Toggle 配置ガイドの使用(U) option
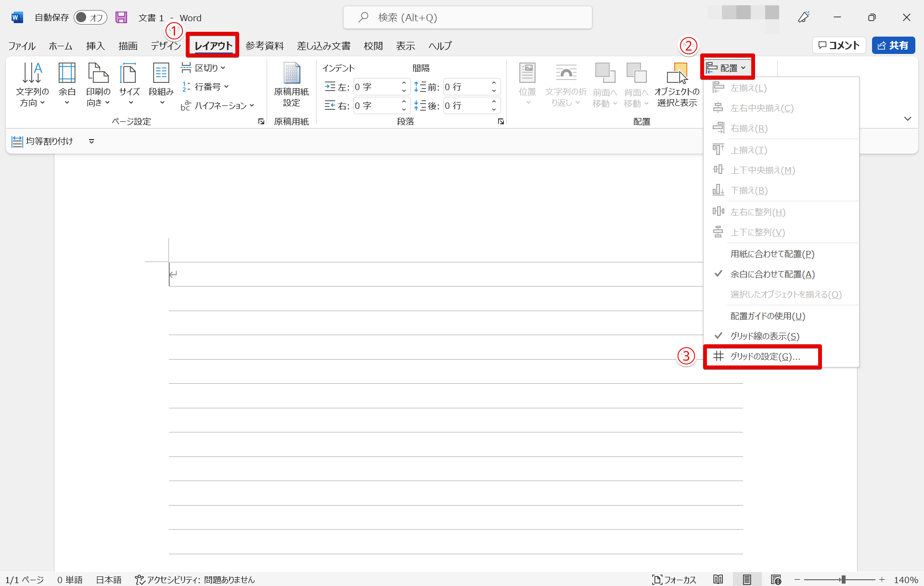 [x=781, y=316]
